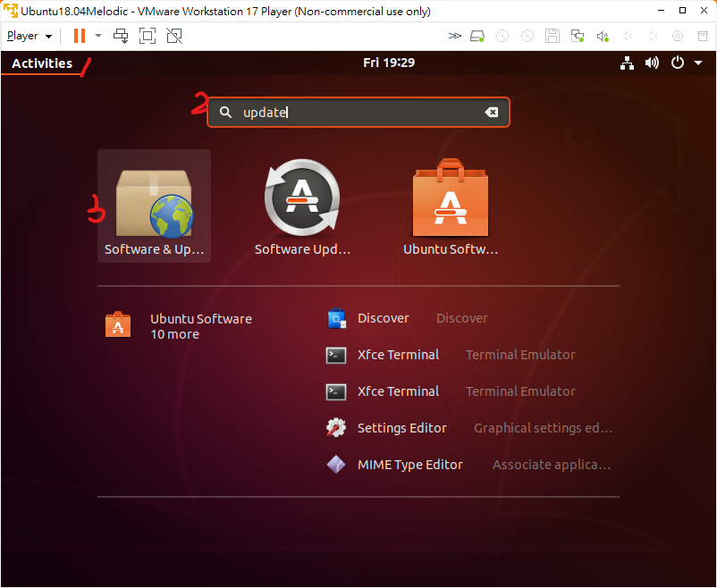The width and height of the screenshot is (717, 588).
Task: Open the MIME Type Editor result
Action: tap(468, 465)
